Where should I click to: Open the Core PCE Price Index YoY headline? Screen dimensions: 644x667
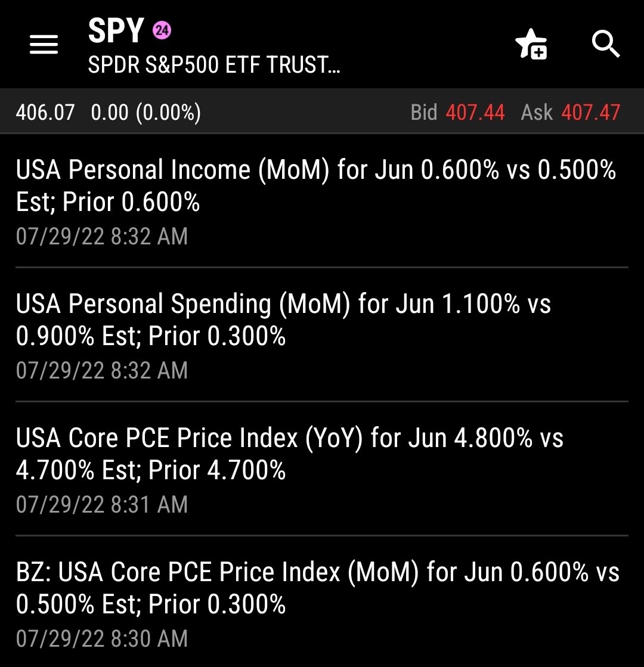pyautogui.click(x=289, y=454)
